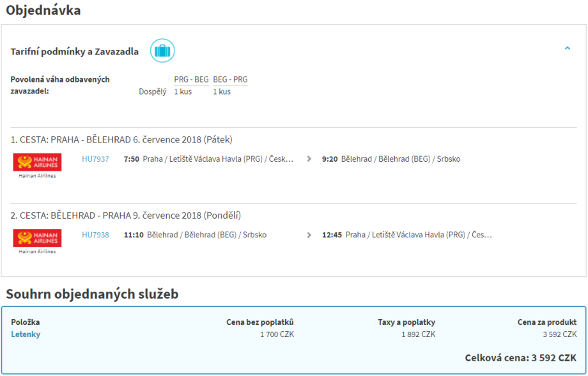Click the arrow icon in outbound flight row

click(x=309, y=159)
